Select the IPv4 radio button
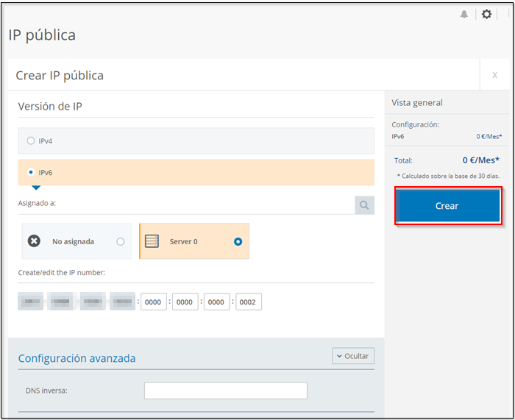 click(31, 141)
